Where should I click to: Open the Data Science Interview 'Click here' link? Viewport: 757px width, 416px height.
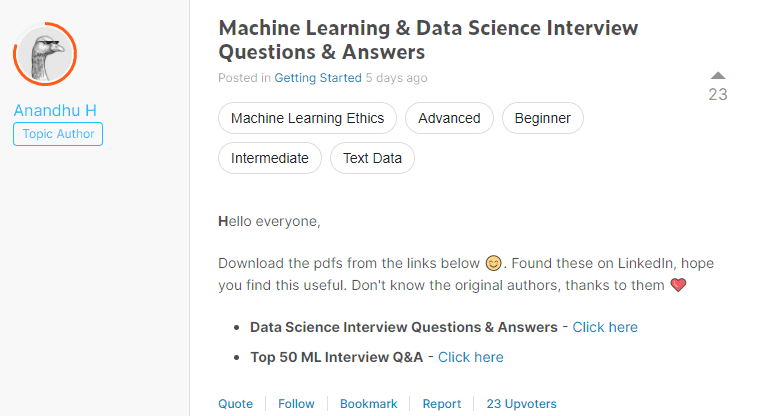pyautogui.click(x=605, y=327)
